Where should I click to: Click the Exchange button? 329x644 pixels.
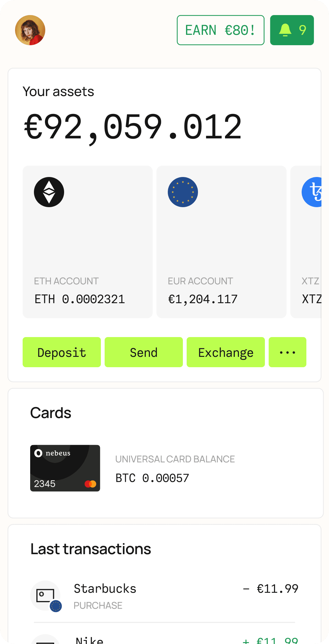click(x=226, y=352)
